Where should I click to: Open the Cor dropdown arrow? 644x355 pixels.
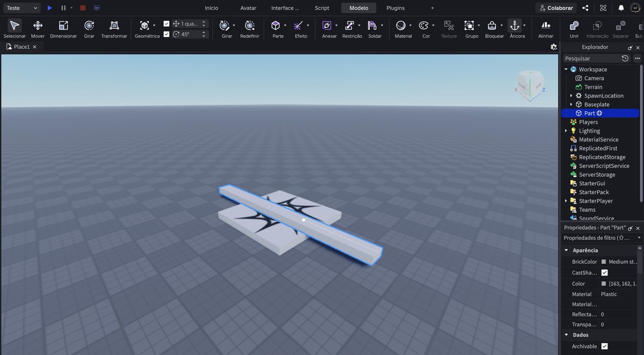pos(433,25)
